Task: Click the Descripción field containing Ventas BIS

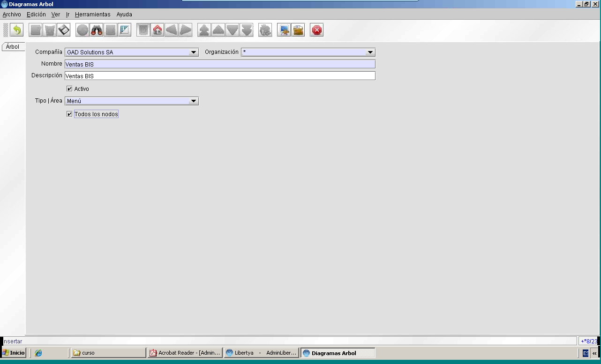Action: click(x=220, y=75)
